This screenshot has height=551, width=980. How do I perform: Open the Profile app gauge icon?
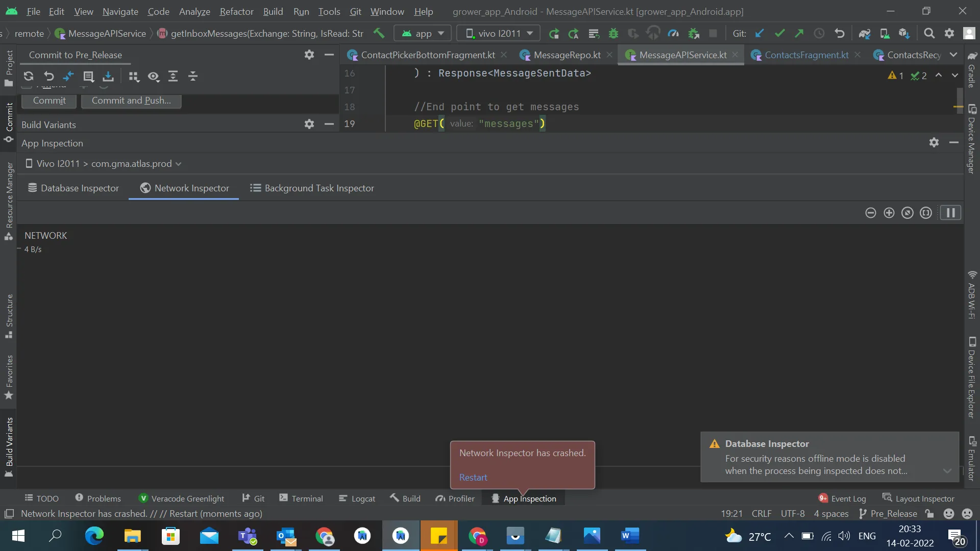pos(673,33)
